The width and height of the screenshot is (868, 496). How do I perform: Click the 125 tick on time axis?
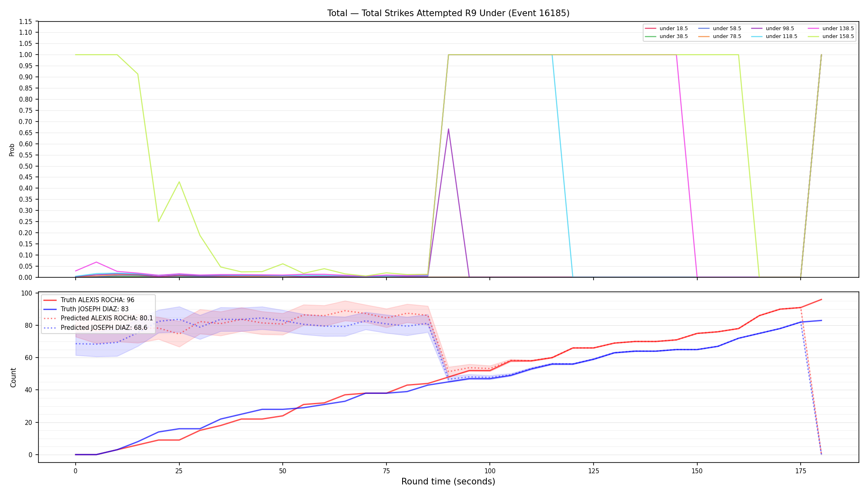(593, 470)
